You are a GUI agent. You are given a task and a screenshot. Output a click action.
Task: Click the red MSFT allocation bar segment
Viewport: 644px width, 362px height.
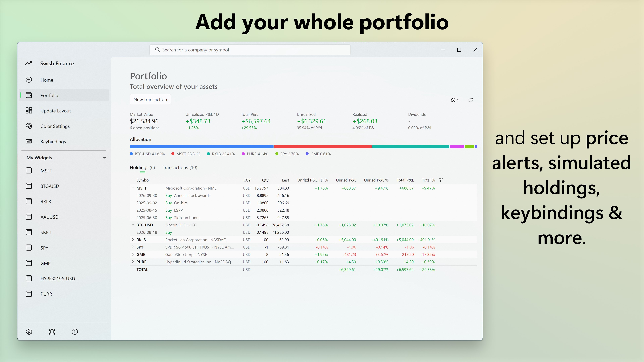[x=323, y=147]
